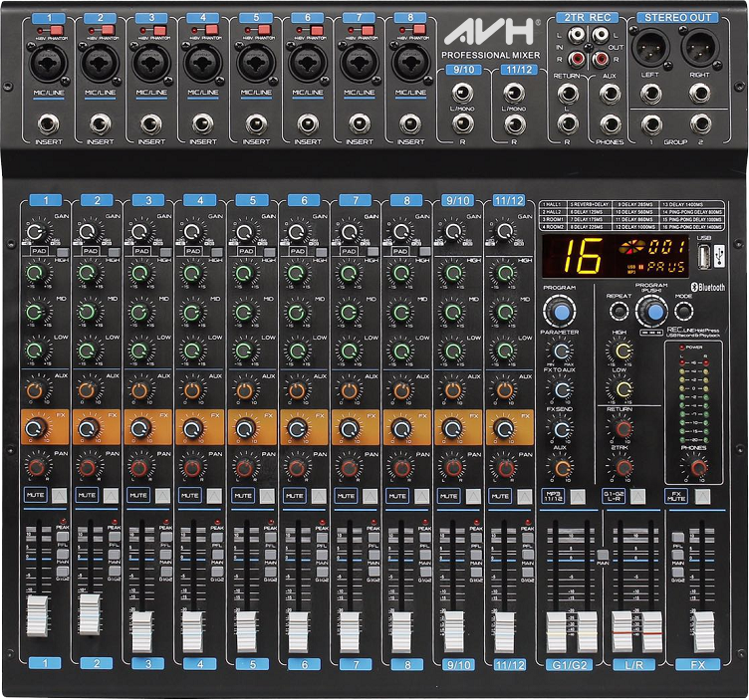749x700 pixels.
Task: Click the AVH Professional Mixer logo
Action: 491,39
